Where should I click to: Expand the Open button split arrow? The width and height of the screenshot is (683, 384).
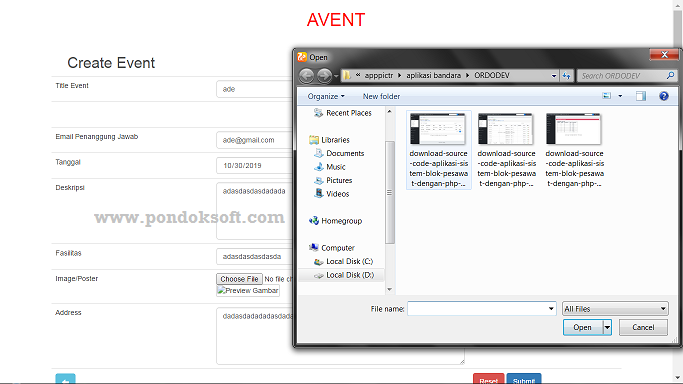[x=607, y=327]
